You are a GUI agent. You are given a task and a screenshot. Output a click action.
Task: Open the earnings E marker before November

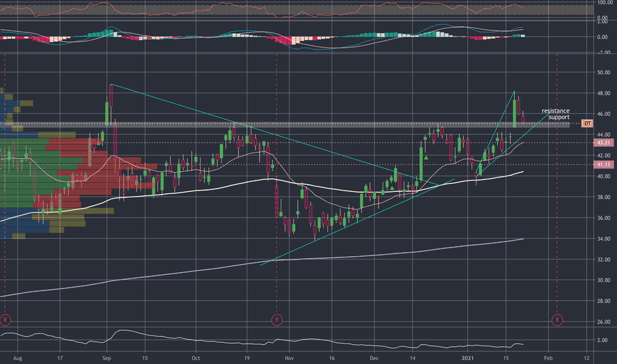[277, 320]
